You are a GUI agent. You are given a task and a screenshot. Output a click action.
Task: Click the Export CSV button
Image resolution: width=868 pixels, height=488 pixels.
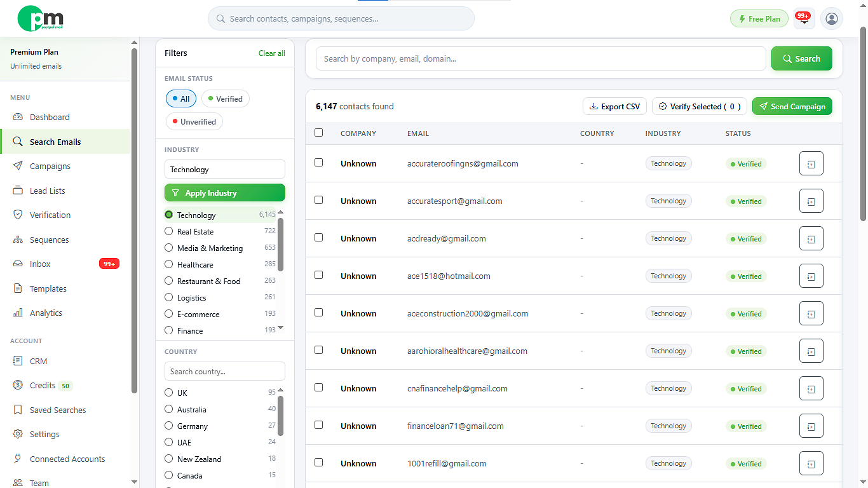tap(614, 106)
